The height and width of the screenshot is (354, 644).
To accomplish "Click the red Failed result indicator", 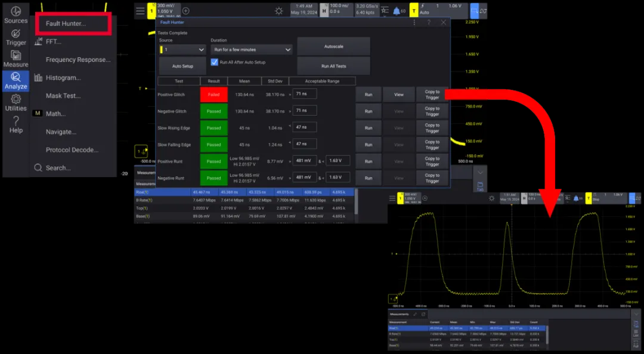I will pos(213,95).
